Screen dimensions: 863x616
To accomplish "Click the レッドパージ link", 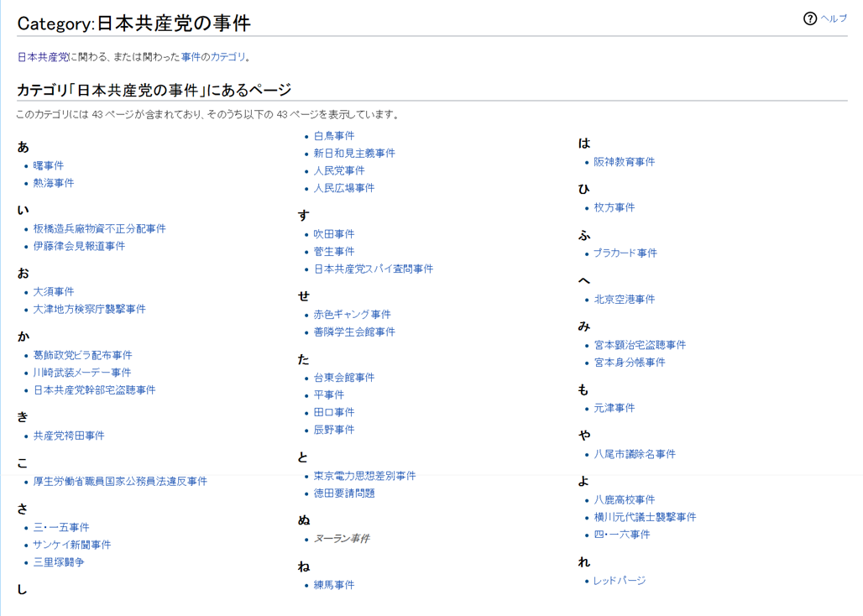I will click(620, 581).
